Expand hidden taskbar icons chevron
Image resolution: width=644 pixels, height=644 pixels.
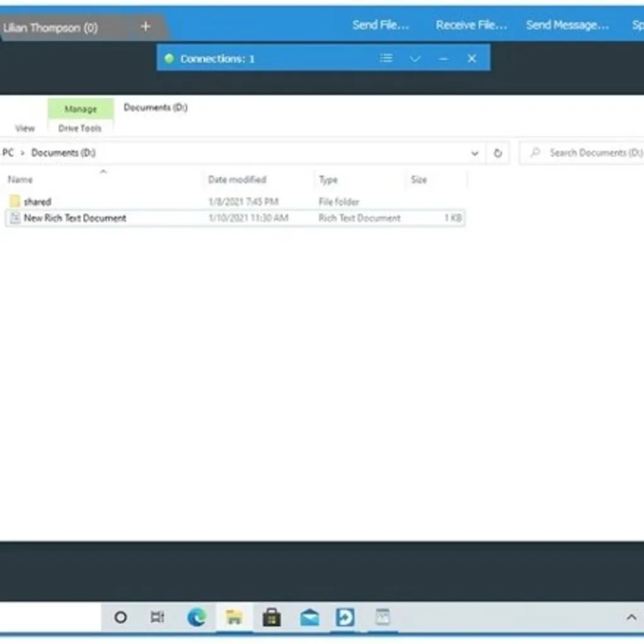click(x=631, y=617)
